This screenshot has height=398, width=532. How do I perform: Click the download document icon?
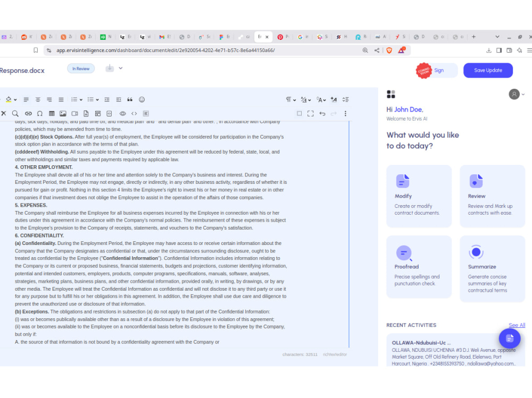pos(110,68)
